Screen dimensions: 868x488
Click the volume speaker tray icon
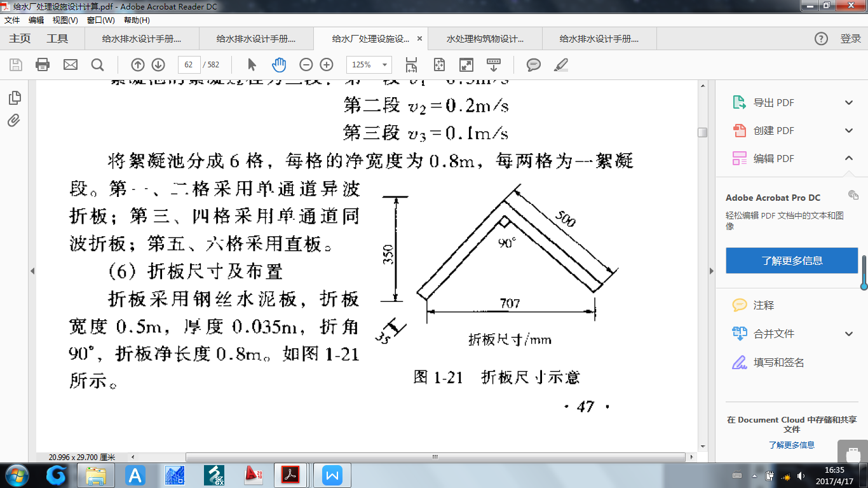point(799,476)
